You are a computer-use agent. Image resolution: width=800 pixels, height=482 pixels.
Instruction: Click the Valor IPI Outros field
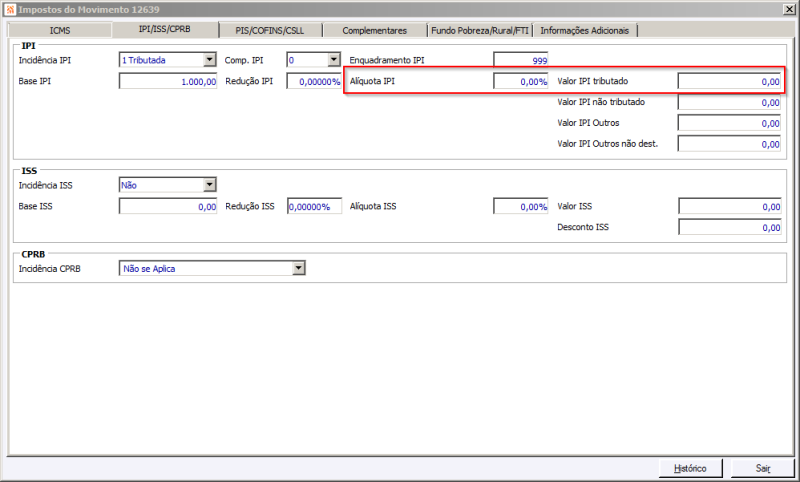coord(729,123)
